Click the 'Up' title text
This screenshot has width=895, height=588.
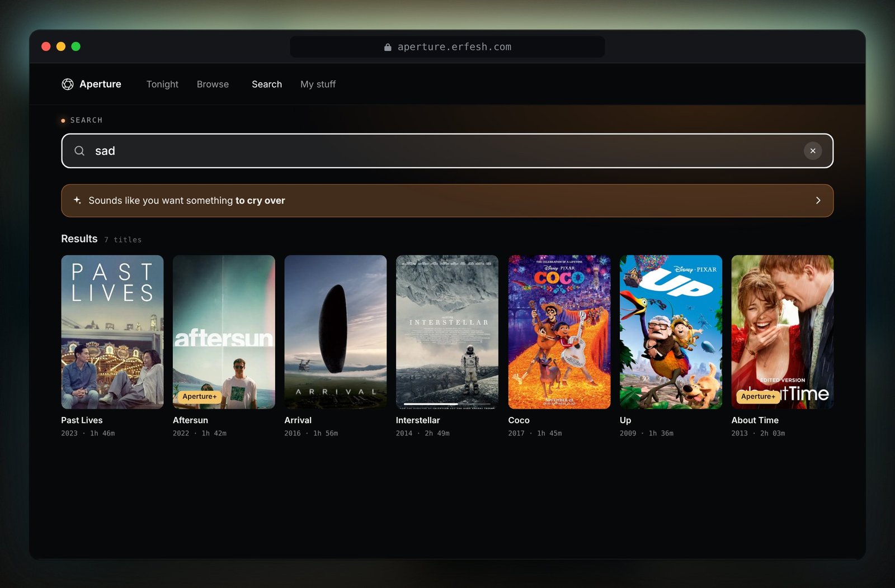click(x=625, y=420)
